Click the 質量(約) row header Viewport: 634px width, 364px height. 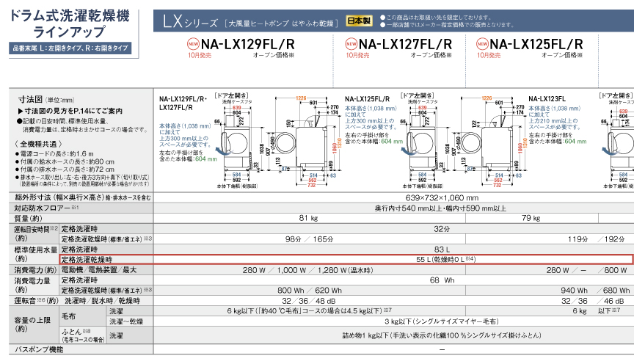(x=81, y=218)
